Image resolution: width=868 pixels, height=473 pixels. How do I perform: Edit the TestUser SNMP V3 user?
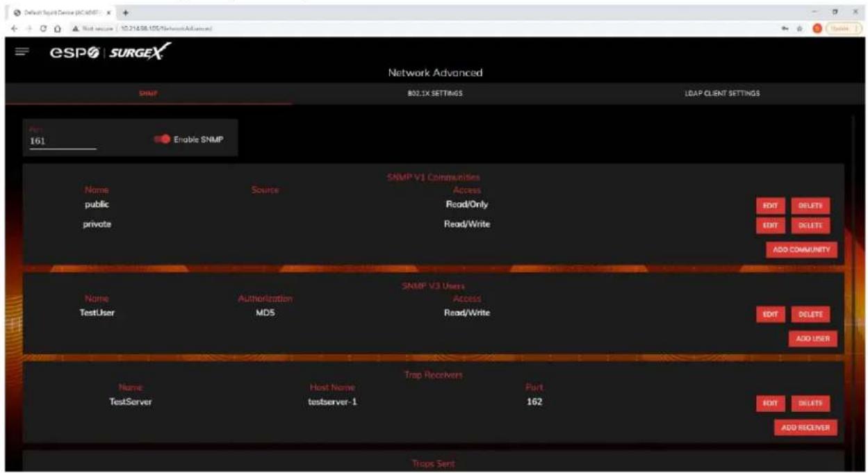coord(770,315)
